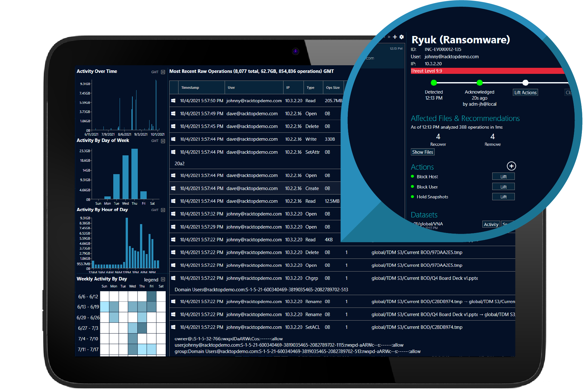Select the 205.7MB ops size cell

coord(333,101)
